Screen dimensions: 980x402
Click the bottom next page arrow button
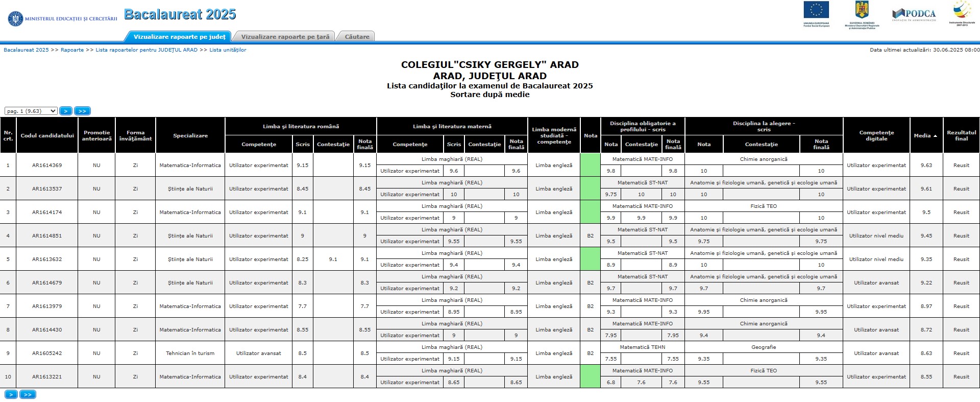coord(11,394)
